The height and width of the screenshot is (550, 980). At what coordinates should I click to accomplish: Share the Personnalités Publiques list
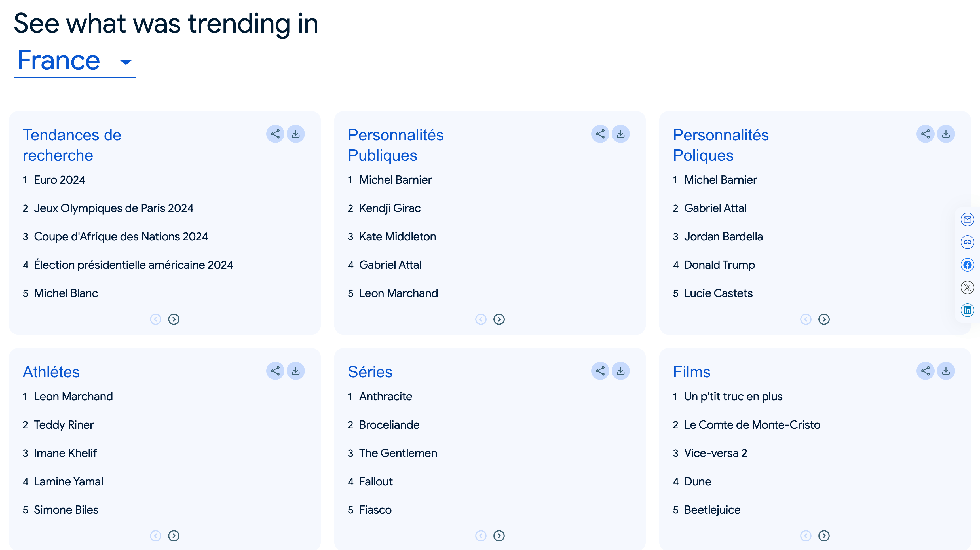(x=600, y=134)
